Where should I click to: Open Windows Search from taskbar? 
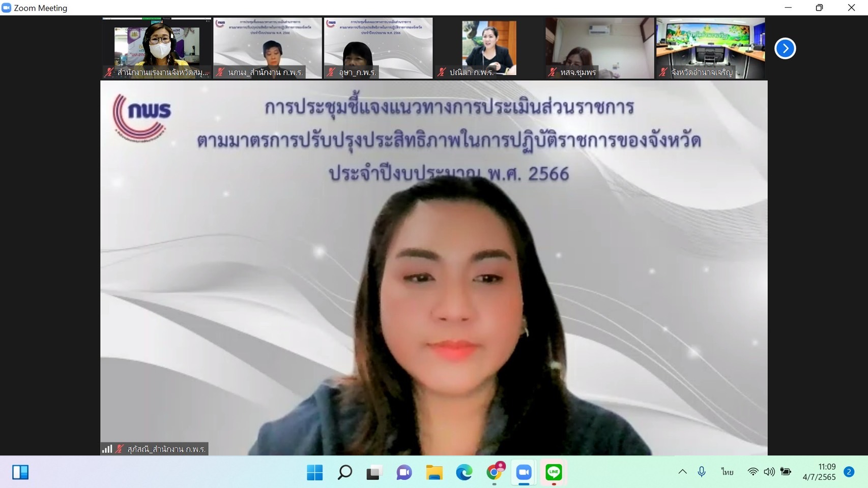click(x=344, y=472)
